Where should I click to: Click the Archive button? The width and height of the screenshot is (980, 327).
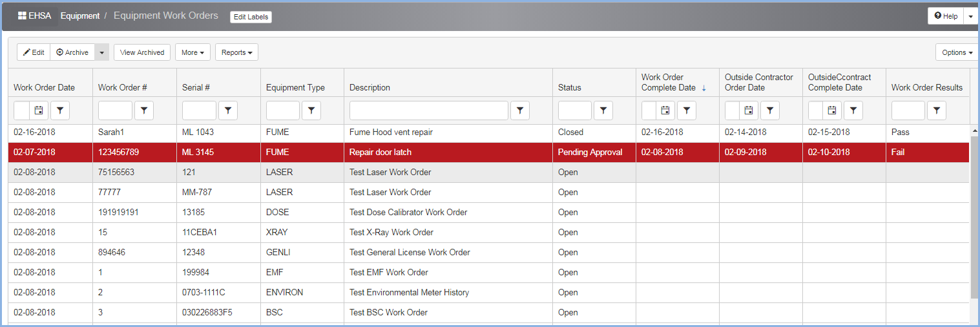coord(72,52)
